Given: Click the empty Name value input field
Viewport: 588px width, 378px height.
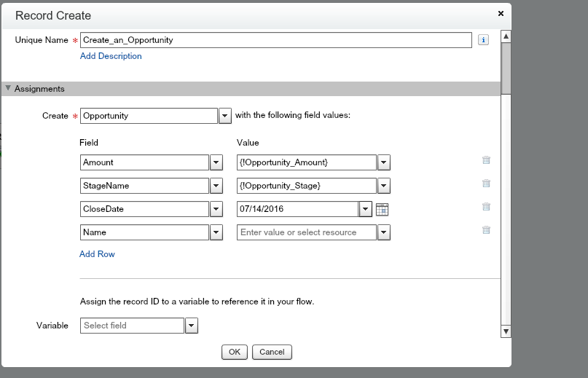Looking at the screenshot, I should tap(306, 232).
